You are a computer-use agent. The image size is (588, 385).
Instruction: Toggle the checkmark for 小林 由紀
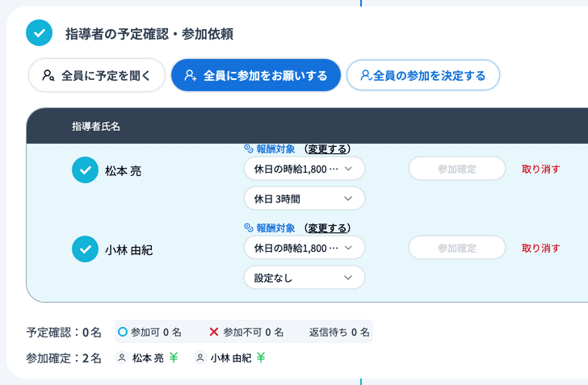click(x=85, y=249)
